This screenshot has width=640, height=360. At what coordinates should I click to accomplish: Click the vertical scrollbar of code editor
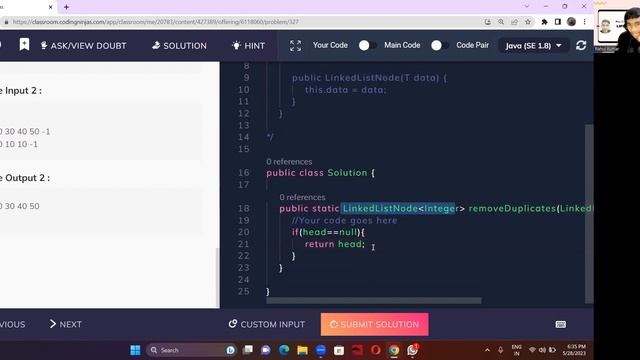pos(589,214)
